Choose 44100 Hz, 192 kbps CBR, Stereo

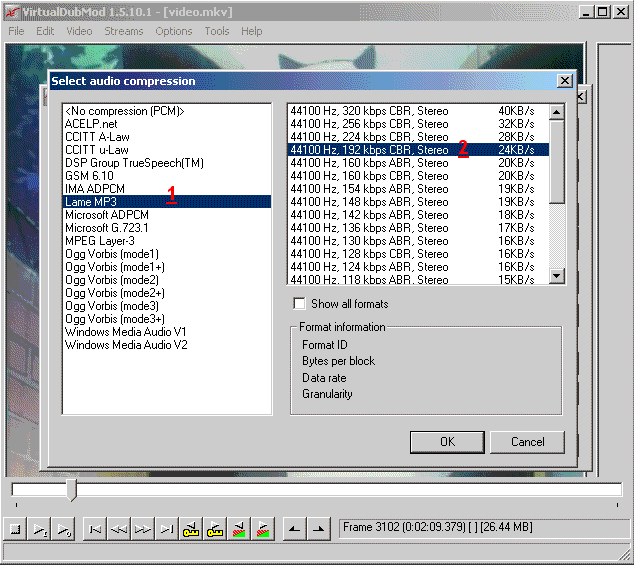click(418, 150)
